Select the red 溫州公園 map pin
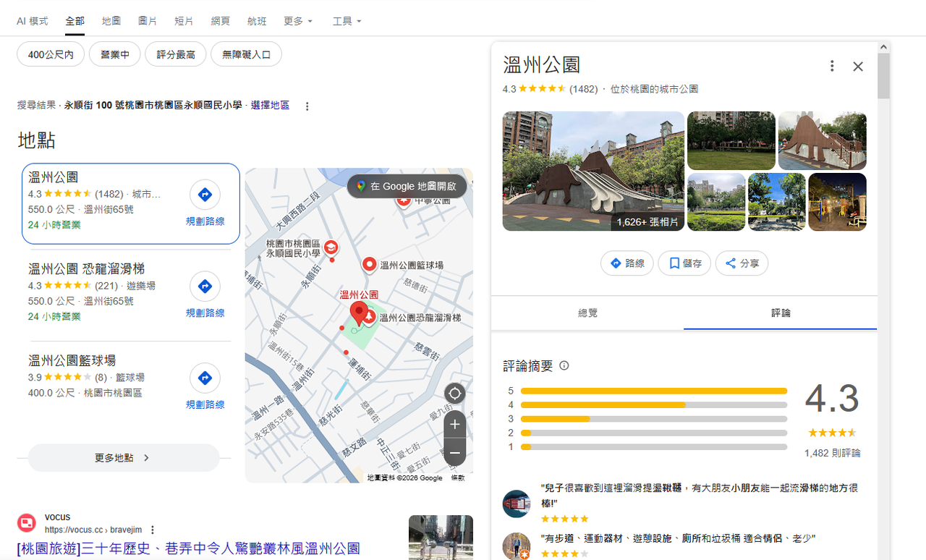Viewport: 926px width, 560px height. pos(359,314)
